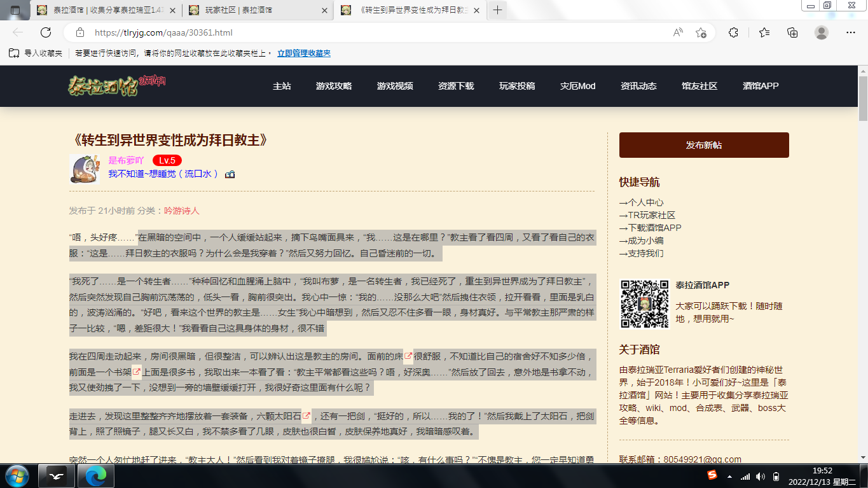Image resolution: width=868 pixels, height=488 pixels.
Task: Click the page vertical scrollbar thumb
Action: coord(862,95)
